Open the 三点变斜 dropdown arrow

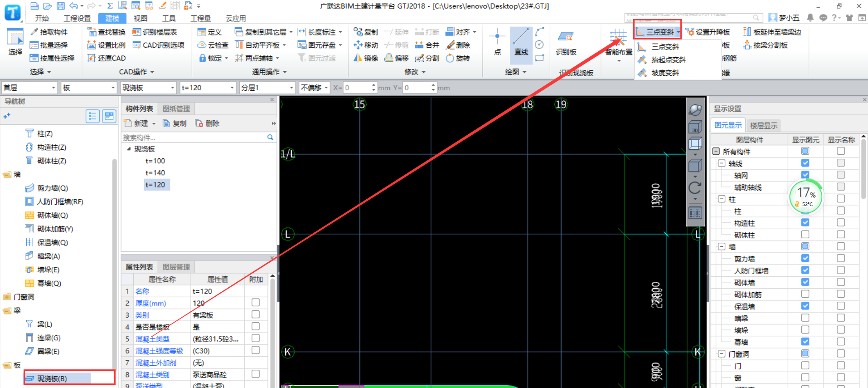[x=678, y=32]
